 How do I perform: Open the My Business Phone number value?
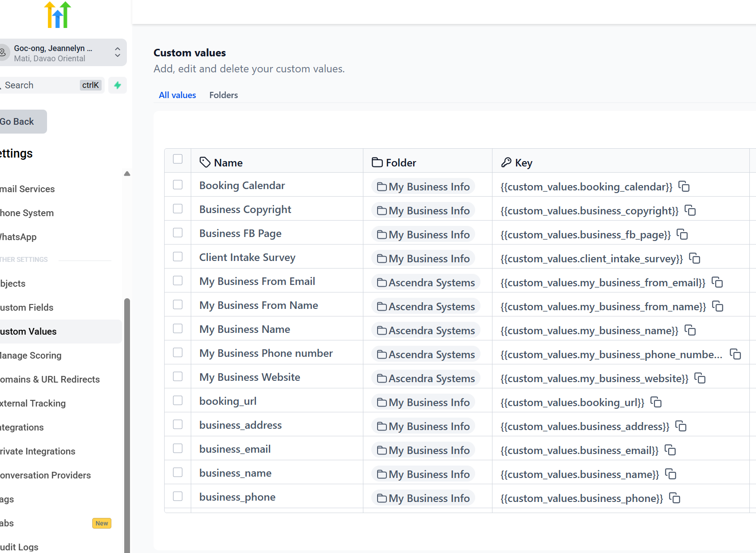tap(266, 353)
